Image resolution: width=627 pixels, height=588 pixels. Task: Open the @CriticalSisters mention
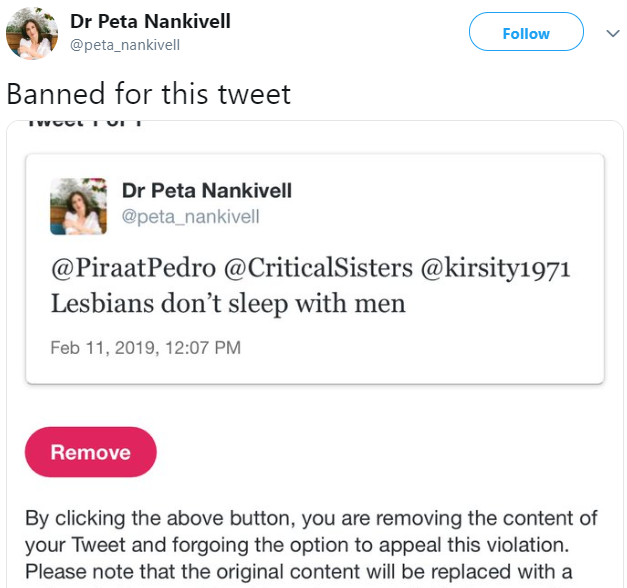pyautogui.click(x=306, y=270)
